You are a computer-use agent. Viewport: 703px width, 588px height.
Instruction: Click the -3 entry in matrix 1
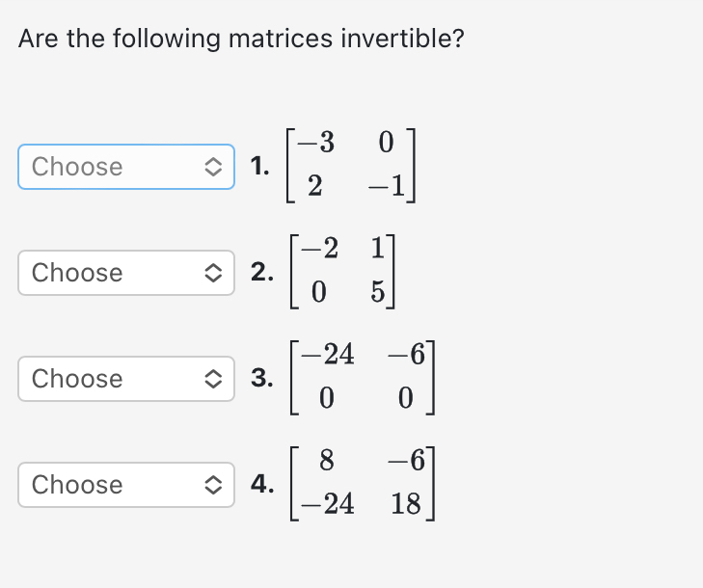pos(315,142)
